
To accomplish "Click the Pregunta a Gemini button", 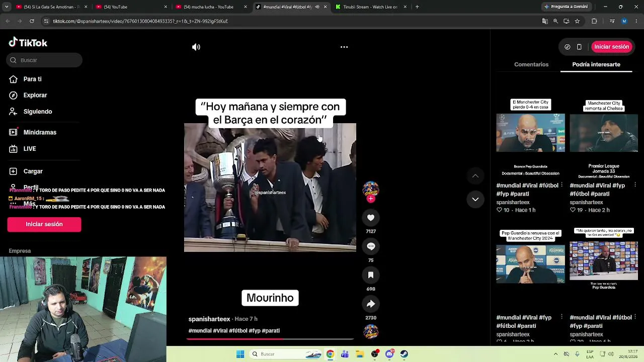I will [566, 7].
